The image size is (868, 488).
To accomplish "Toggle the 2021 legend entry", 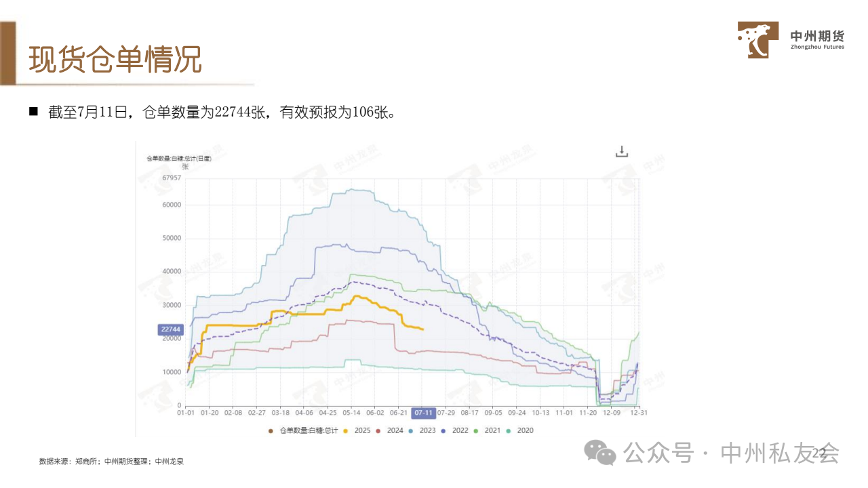I will (487, 430).
